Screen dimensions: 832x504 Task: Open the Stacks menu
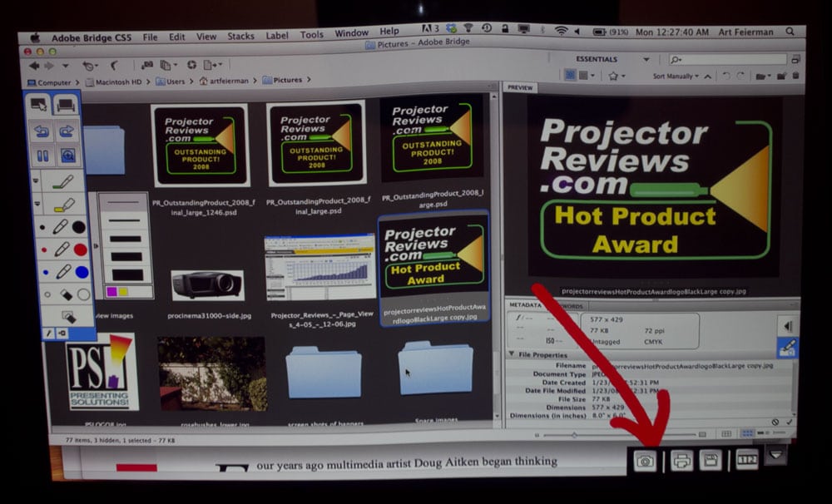[x=241, y=36]
